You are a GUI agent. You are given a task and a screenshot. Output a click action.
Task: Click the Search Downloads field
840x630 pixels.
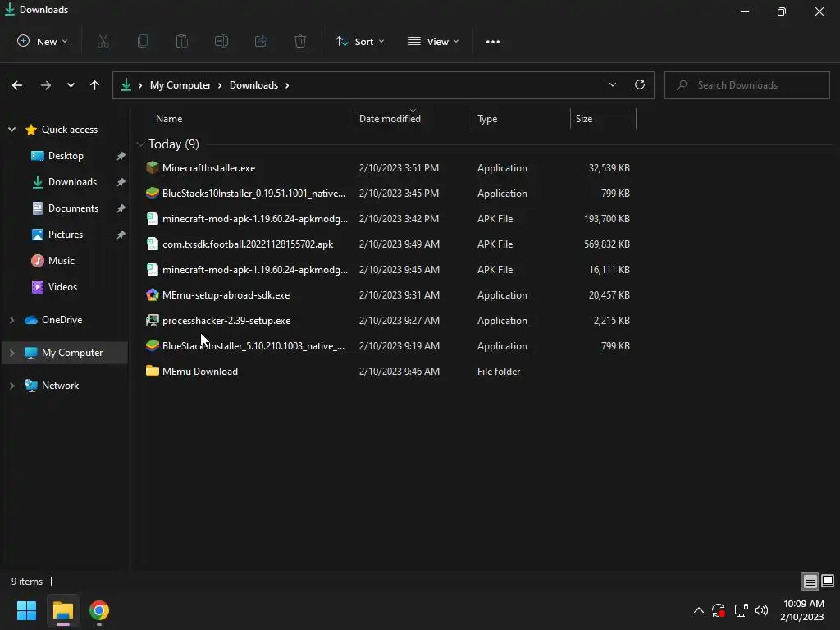click(746, 85)
